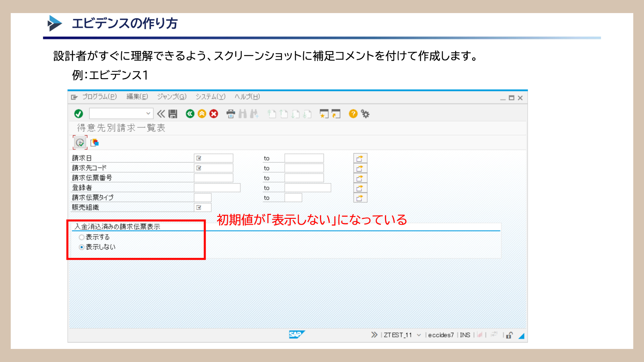Click the green Back arrow icon
The height and width of the screenshot is (362, 644).
[190, 114]
